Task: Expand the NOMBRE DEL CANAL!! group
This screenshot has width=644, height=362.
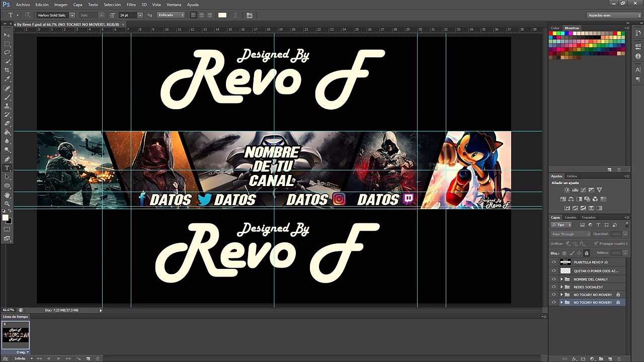Action: pyautogui.click(x=561, y=279)
